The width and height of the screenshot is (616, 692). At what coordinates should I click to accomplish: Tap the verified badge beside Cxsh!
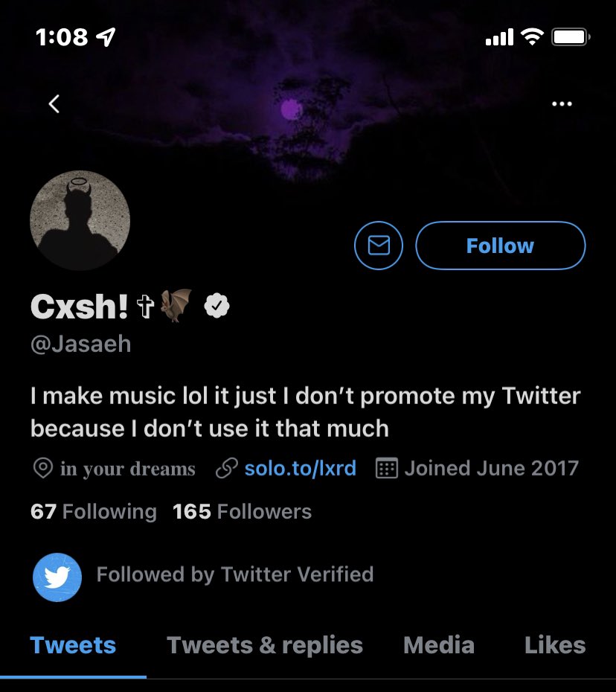click(216, 305)
